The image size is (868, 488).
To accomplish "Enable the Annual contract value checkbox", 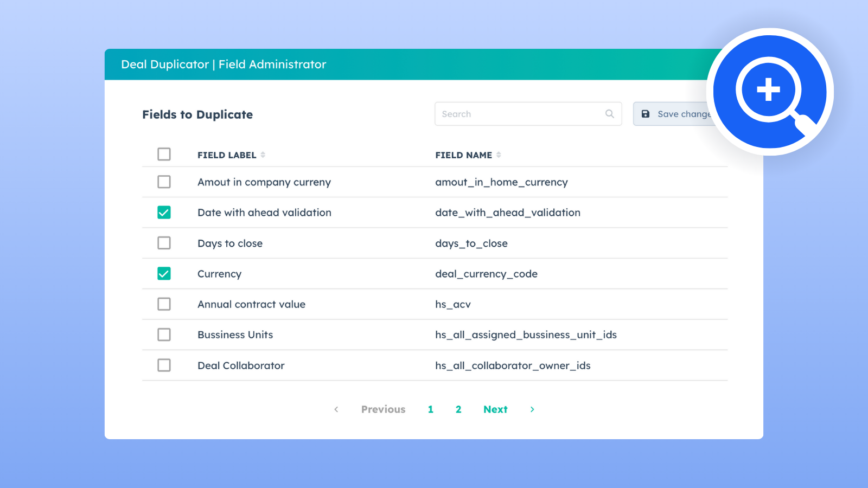I will [164, 304].
